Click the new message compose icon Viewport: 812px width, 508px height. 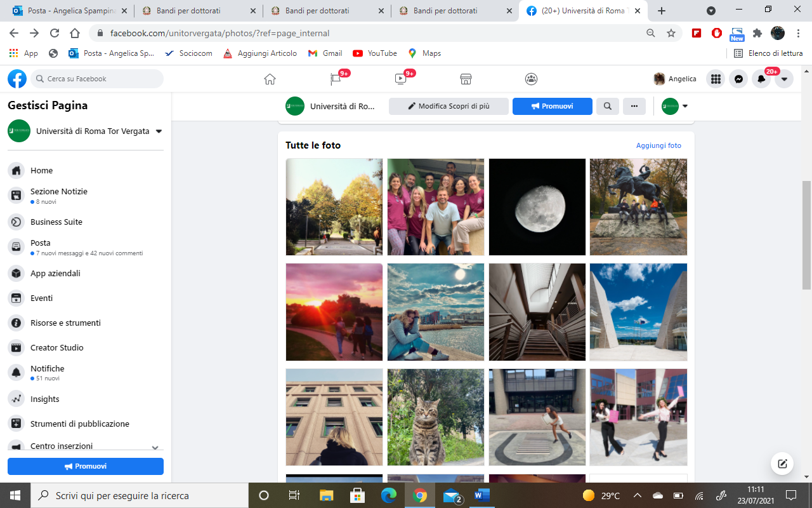782,464
